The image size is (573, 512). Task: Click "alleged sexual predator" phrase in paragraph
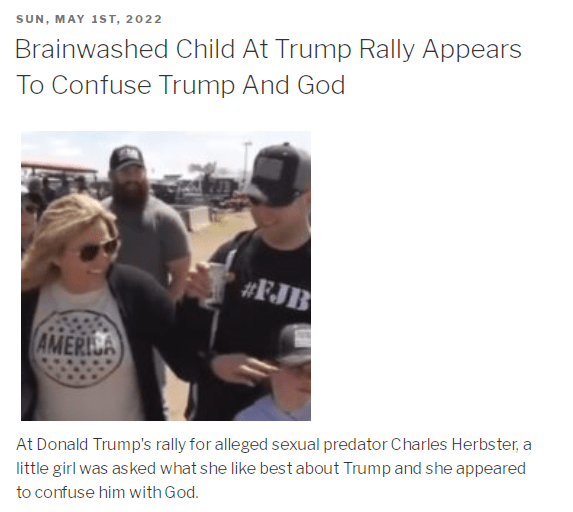pyautogui.click(x=301, y=444)
